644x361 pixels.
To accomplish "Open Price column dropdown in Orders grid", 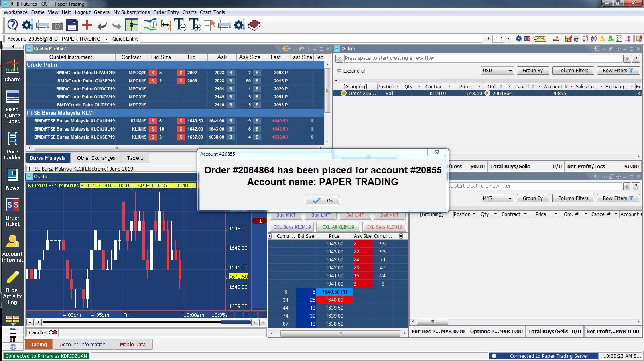I will click(479, 86).
